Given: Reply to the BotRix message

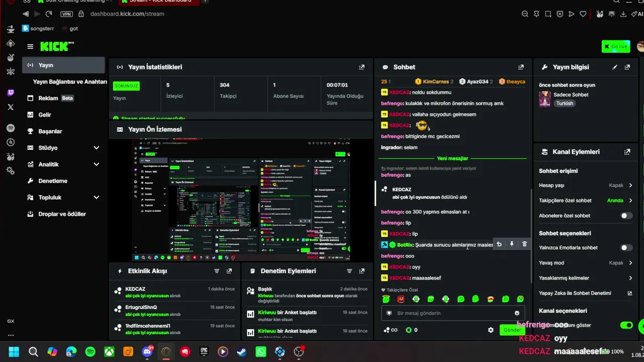Looking at the screenshot, I should pos(499,244).
